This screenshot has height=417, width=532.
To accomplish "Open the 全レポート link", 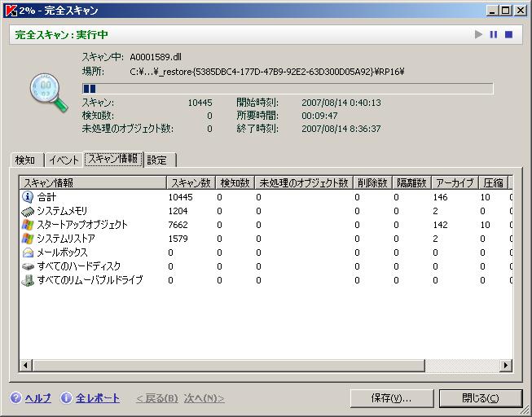I will coord(97,398).
